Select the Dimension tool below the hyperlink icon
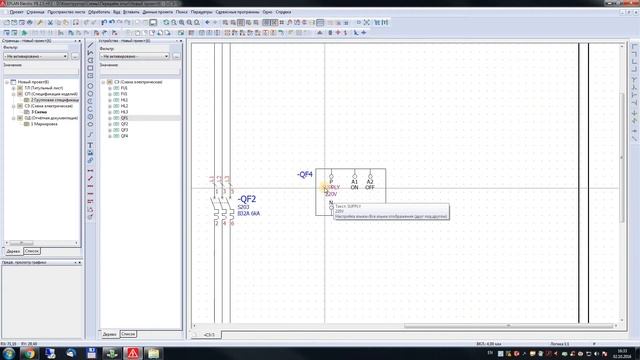 click(91, 171)
